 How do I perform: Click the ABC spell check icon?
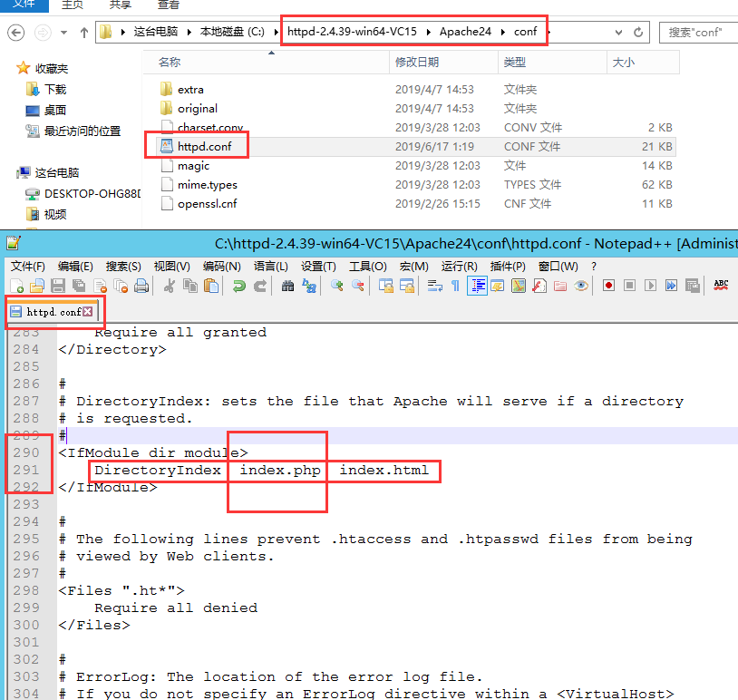tap(721, 286)
